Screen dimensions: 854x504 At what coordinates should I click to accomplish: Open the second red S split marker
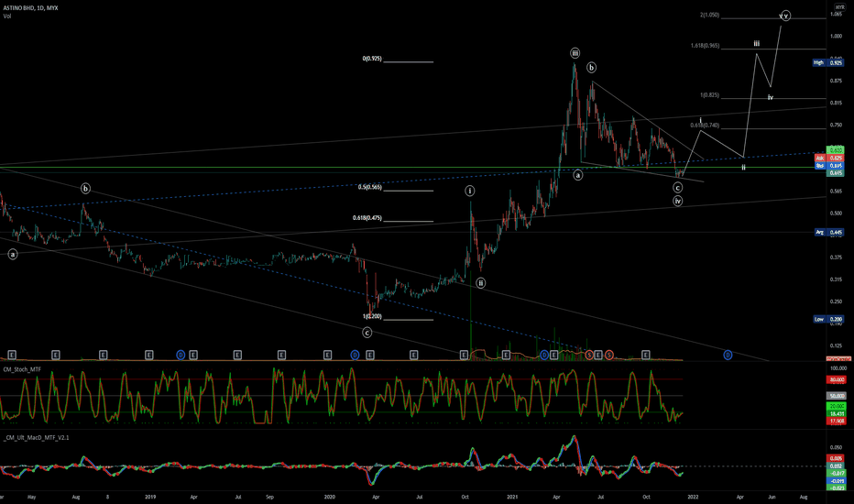coord(609,355)
